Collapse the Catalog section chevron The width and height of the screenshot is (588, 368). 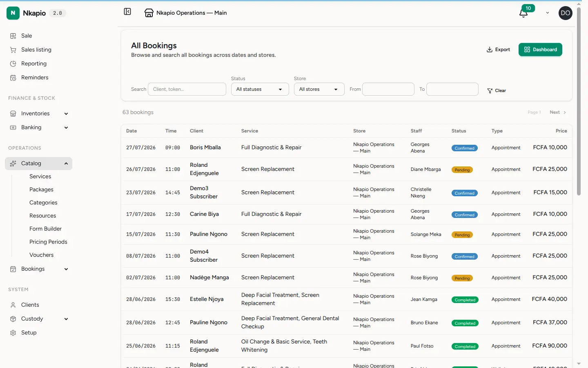[66, 164]
